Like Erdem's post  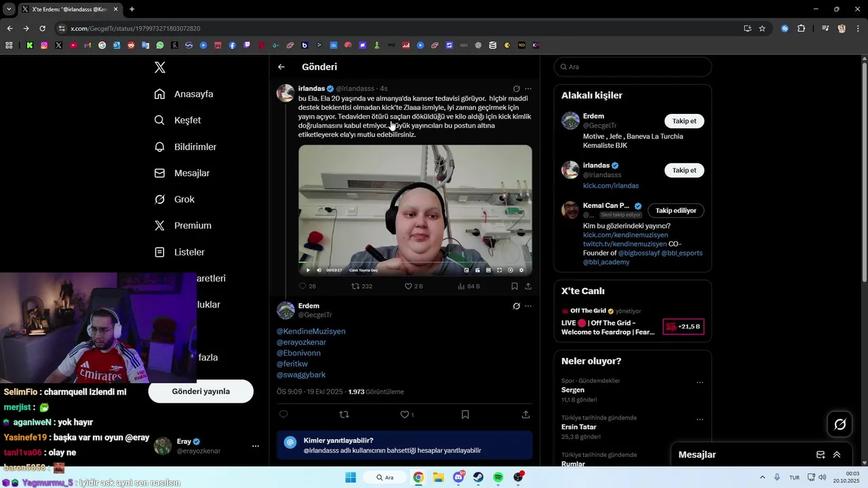(407, 414)
